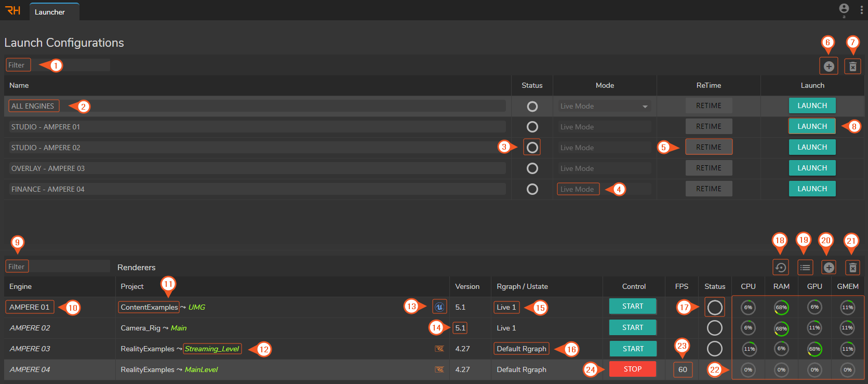Click the add renderer plus icon

[x=829, y=268]
